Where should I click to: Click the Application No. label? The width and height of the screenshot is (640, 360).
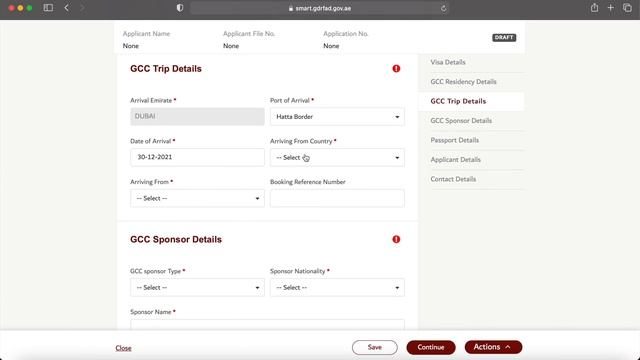[x=346, y=34]
